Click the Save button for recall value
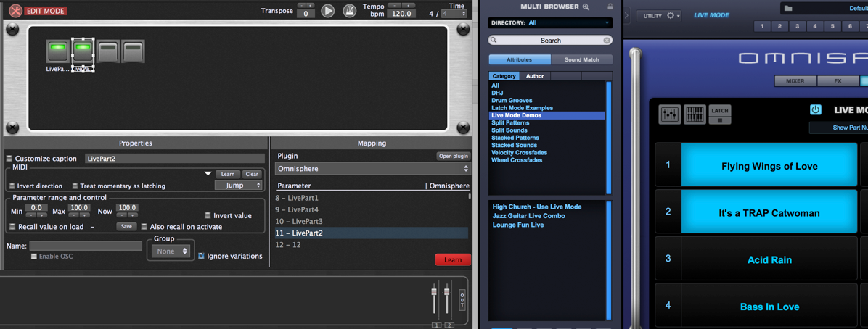Viewport: 868px width, 329px height. click(126, 227)
